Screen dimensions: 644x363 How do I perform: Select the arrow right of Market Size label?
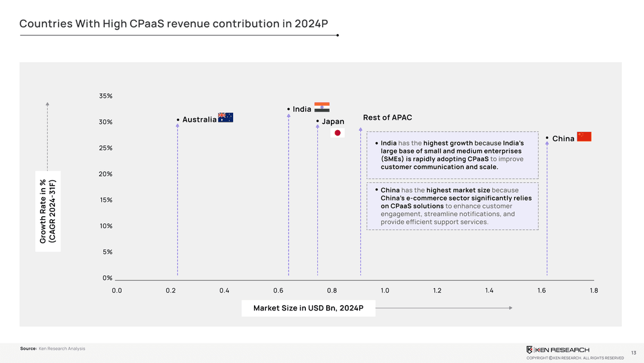pyautogui.click(x=444, y=308)
